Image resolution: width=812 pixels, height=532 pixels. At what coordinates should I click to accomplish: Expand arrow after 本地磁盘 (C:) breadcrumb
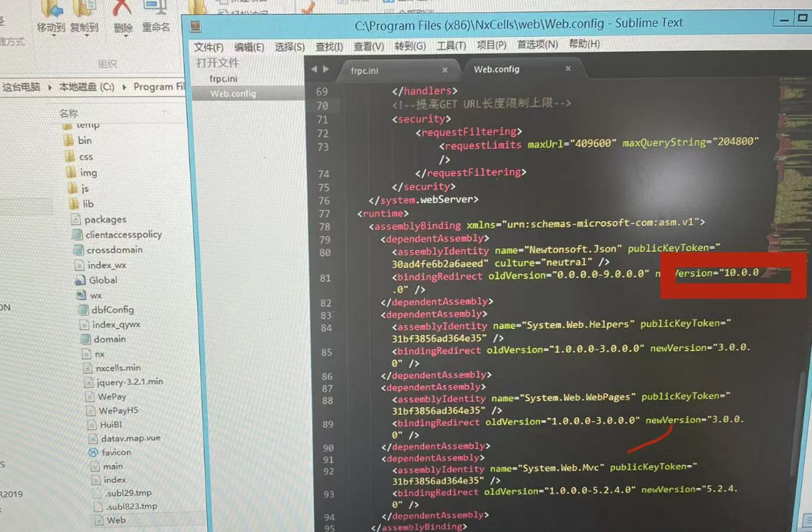124,87
